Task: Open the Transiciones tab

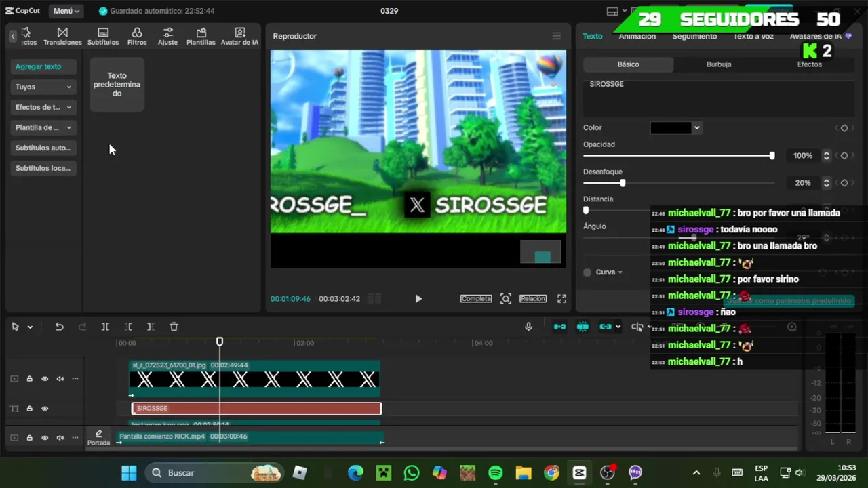Action: click(x=62, y=37)
